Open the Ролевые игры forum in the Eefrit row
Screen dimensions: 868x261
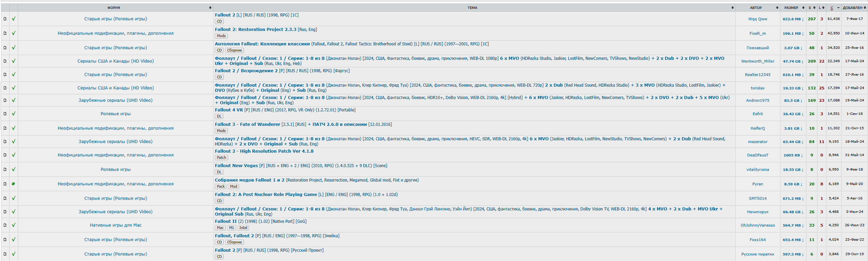115,114
